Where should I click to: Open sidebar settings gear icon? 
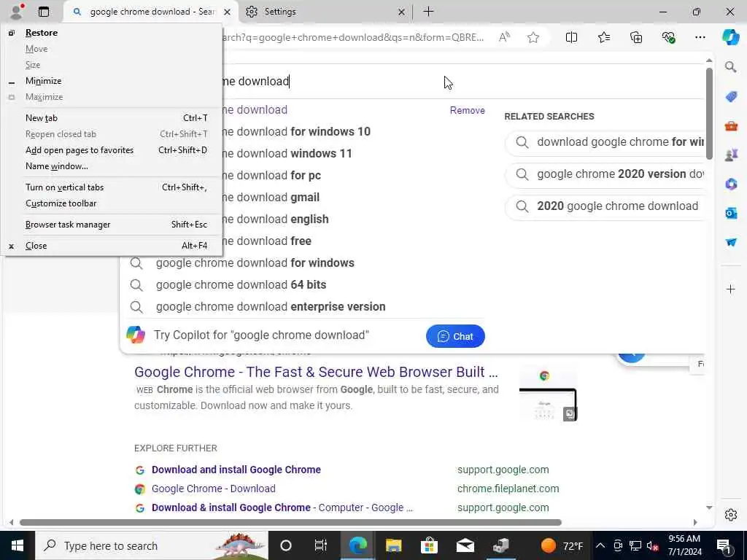pyautogui.click(x=731, y=515)
